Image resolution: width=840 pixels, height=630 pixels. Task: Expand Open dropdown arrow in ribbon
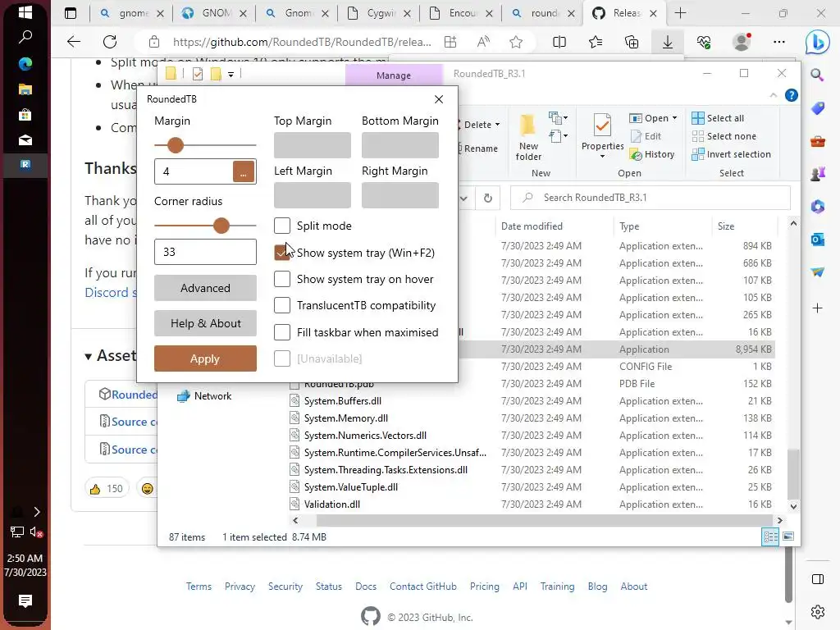(674, 118)
